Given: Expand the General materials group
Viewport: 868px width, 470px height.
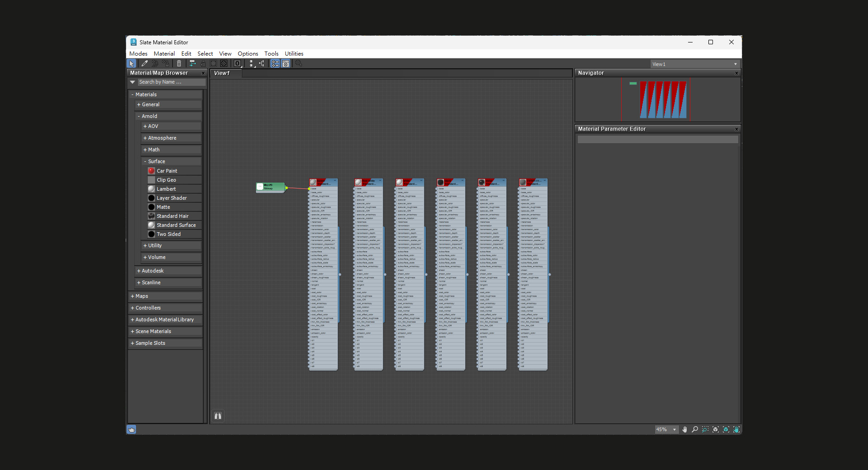Looking at the screenshot, I should [x=139, y=104].
